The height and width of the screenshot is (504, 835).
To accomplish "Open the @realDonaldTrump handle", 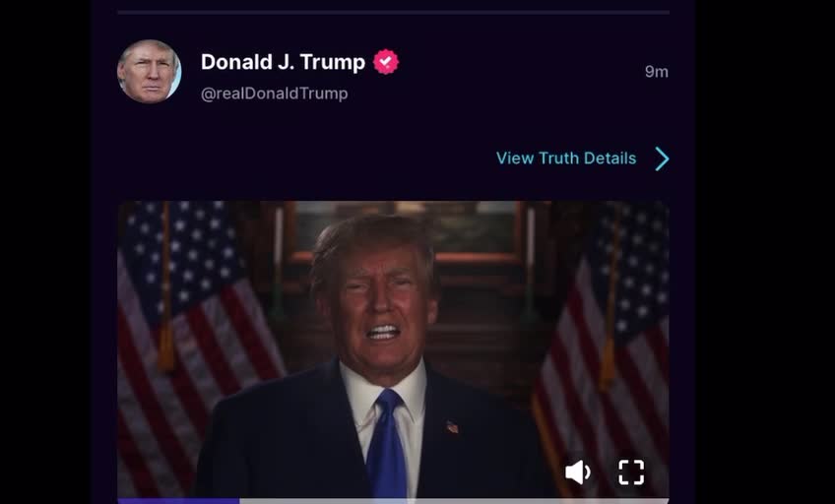I will (275, 94).
